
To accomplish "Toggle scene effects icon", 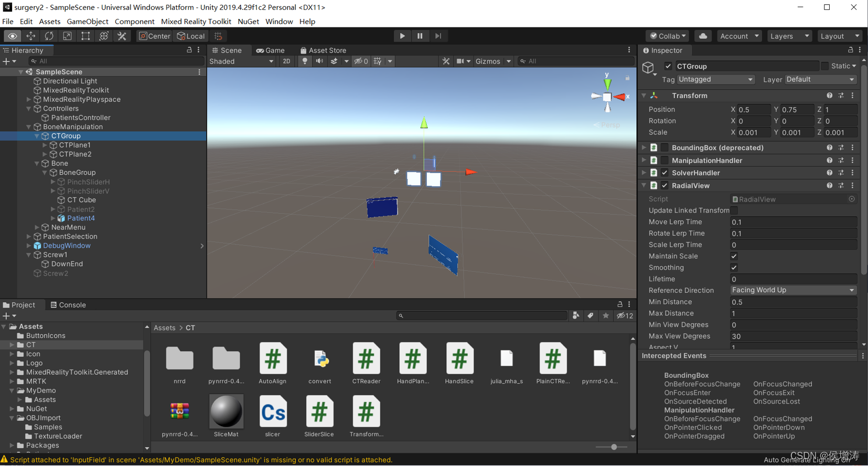I will (334, 61).
